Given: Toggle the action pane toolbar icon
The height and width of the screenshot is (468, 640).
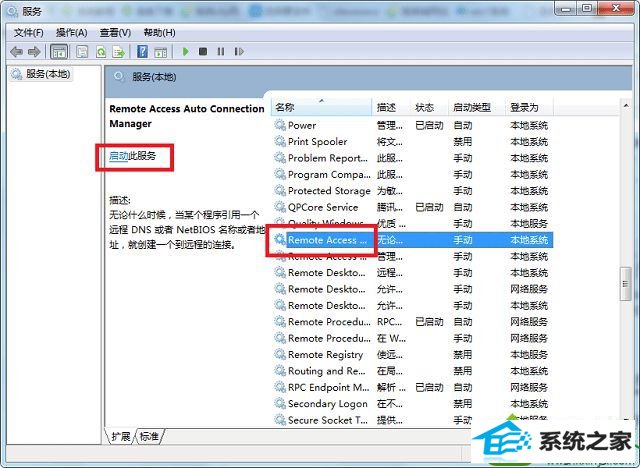Looking at the screenshot, I should coord(161,52).
